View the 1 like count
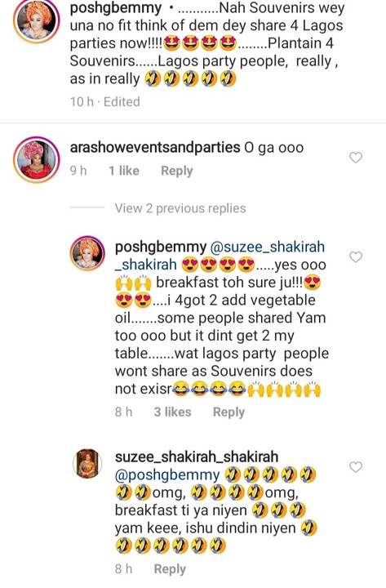 click(124, 171)
